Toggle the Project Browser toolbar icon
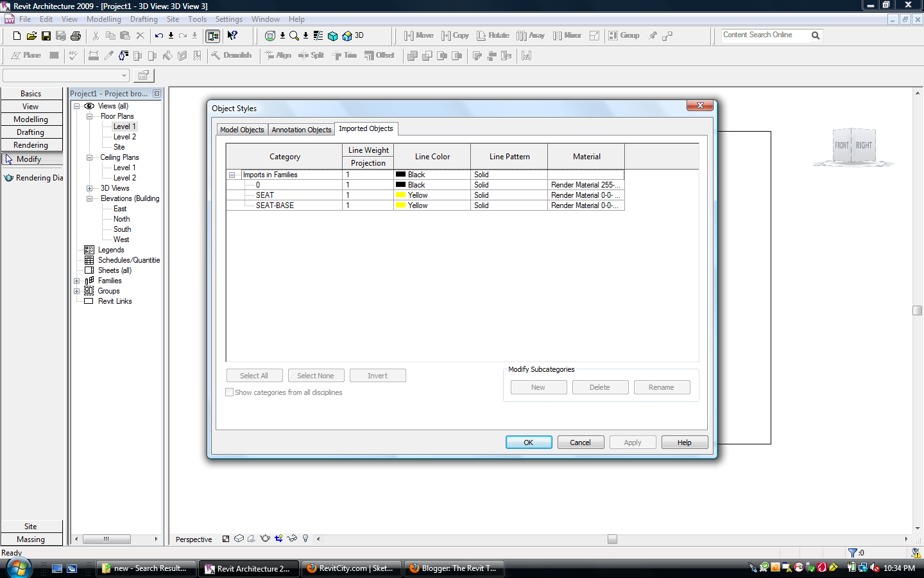This screenshot has height=578, width=924. (x=213, y=36)
